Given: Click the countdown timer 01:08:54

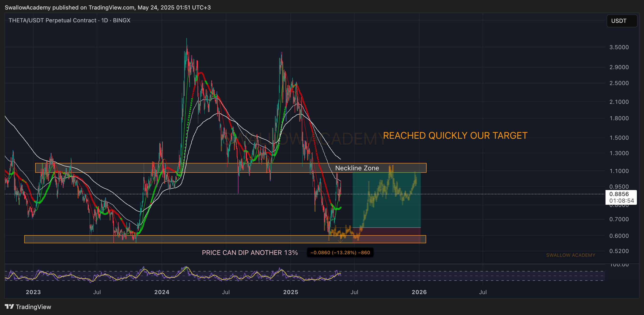Looking at the screenshot, I should [x=621, y=200].
